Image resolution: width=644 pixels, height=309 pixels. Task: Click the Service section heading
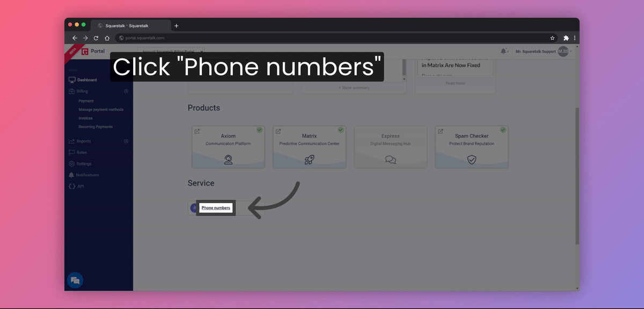click(201, 183)
